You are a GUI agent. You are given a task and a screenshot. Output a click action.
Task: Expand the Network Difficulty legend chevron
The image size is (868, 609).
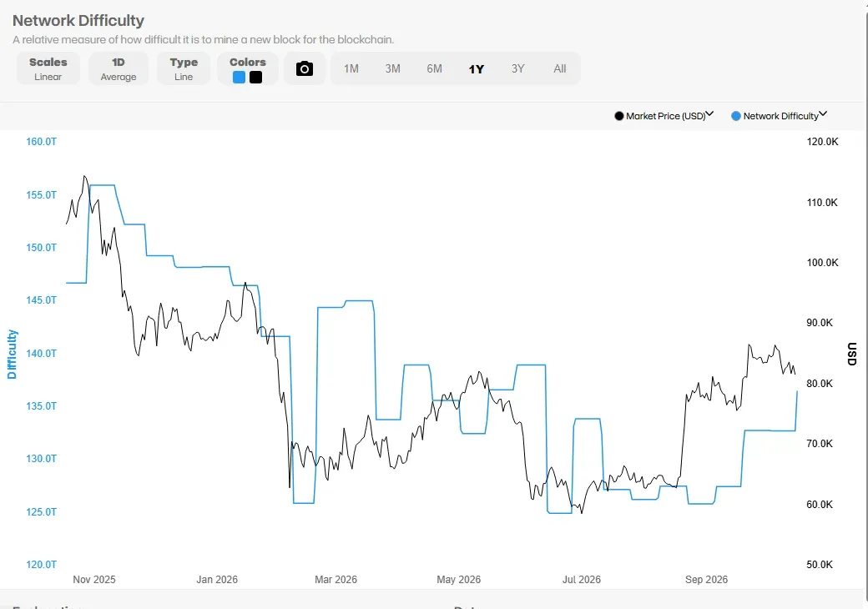click(823, 114)
